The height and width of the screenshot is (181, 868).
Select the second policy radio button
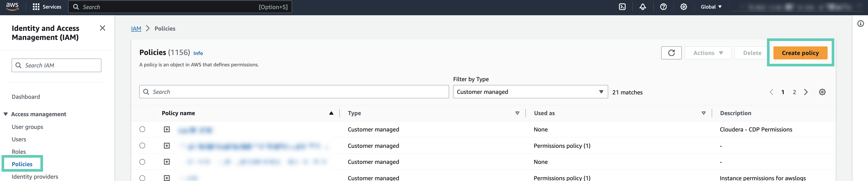[x=142, y=146]
